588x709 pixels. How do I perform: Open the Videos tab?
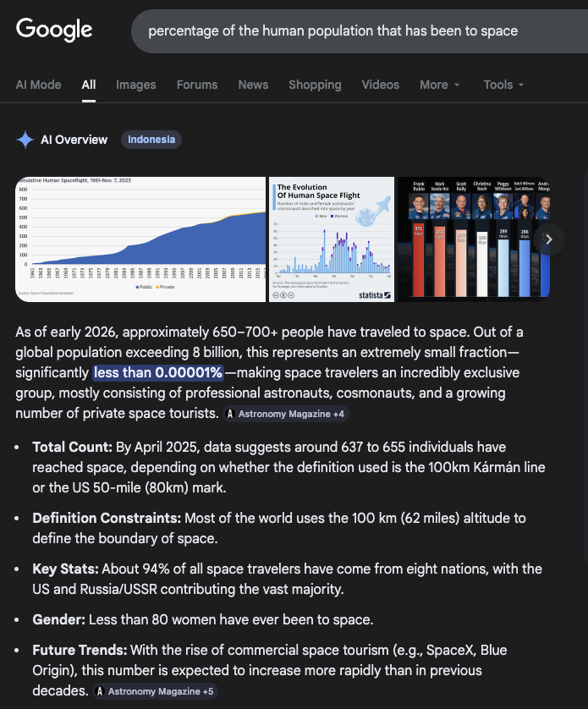coord(381,85)
